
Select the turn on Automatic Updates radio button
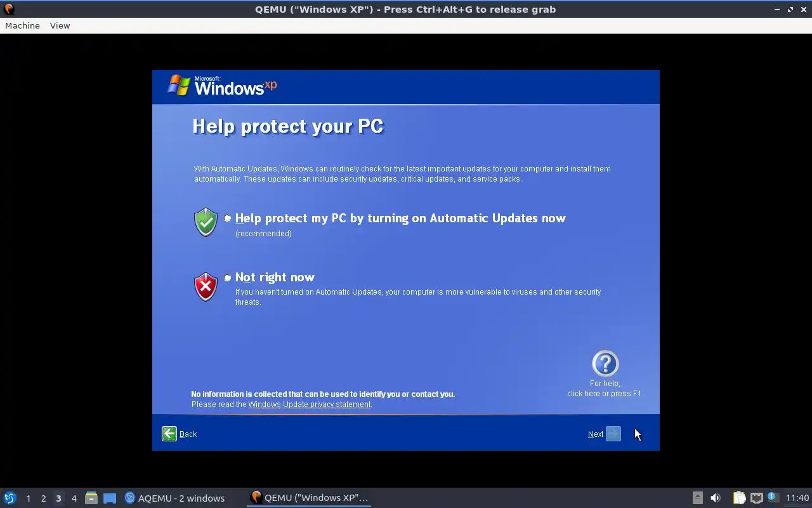pyautogui.click(x=228, y=218)
